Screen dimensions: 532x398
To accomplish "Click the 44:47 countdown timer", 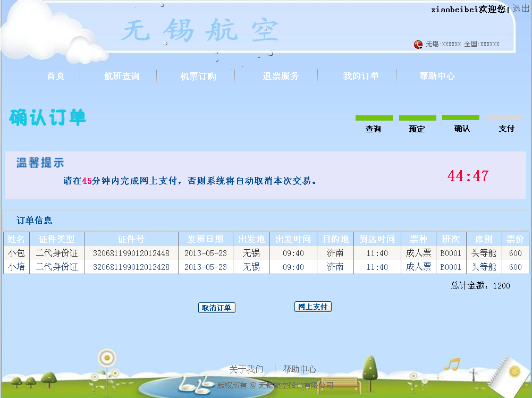I will [x=468, y=176].
